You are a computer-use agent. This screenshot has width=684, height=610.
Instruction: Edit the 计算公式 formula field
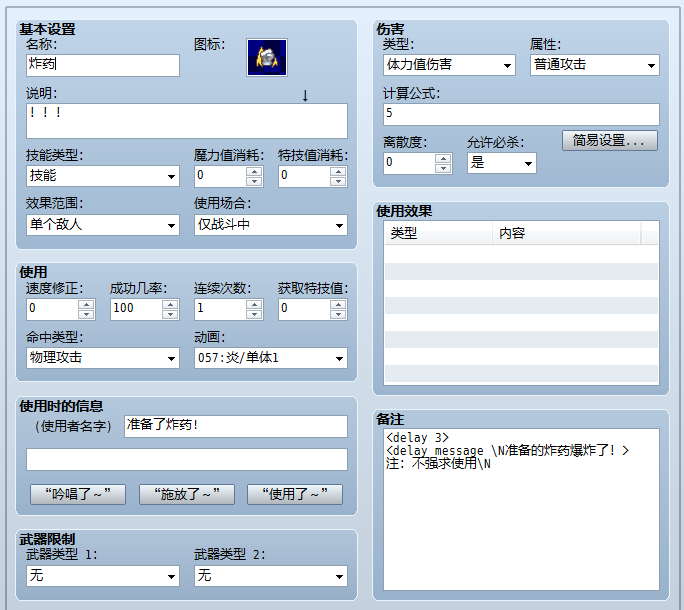[x=521, y=114]
